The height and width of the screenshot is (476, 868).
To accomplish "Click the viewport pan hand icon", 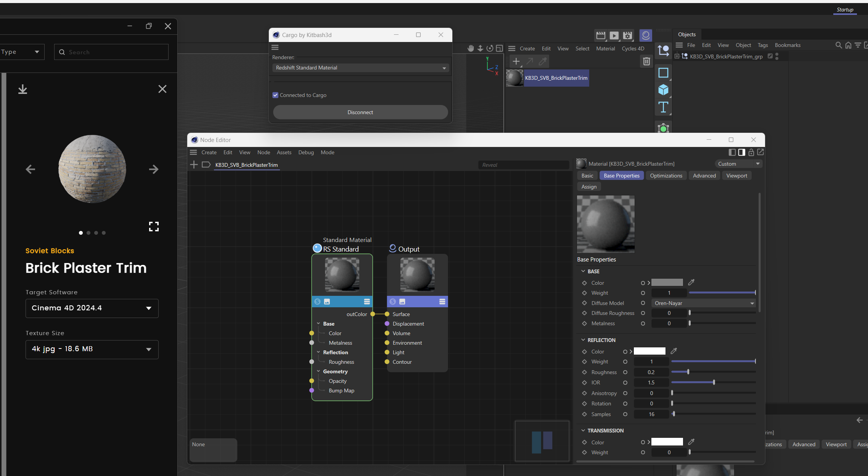I will tap(471, 48).
